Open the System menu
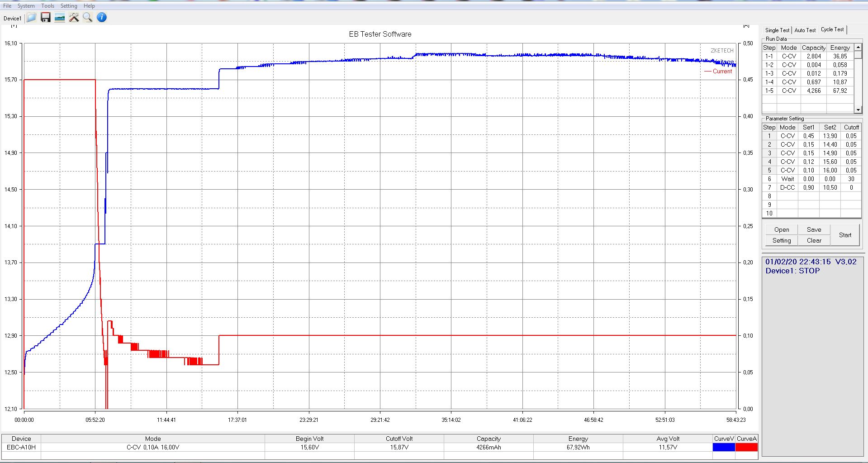The width and height of the screenshot is (868, 463). click(x=26, y=6)
